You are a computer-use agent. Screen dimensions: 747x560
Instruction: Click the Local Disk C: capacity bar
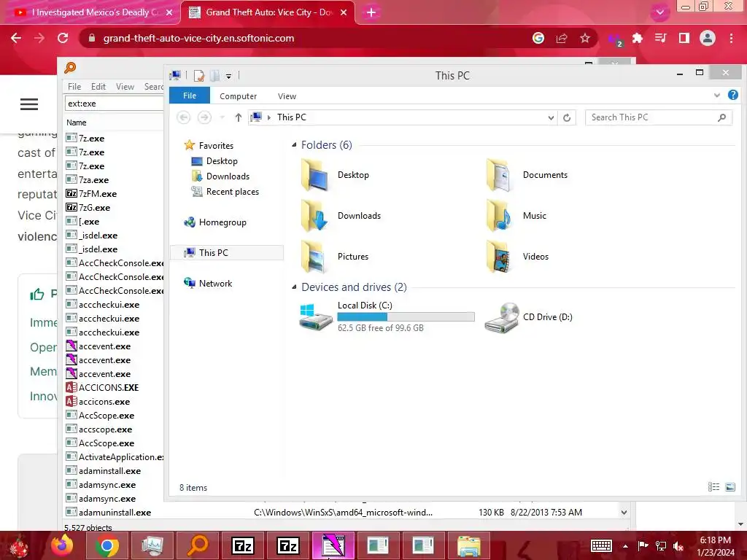pyautogui.click(x=406, y=316)
